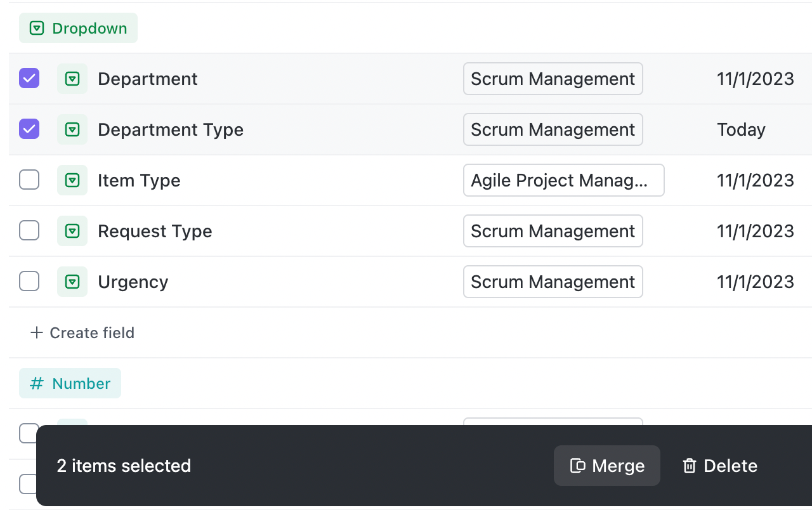Click the Urgency dropdown field icon
The height and width of the screenshot is (510, 812).
[x=72, y=282]
